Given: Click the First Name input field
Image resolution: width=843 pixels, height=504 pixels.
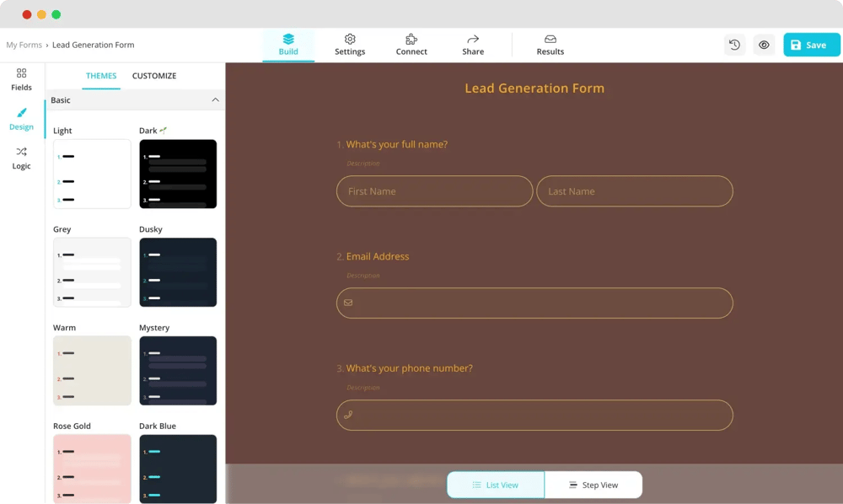Looking at the screenshot, I should point(434,191).
